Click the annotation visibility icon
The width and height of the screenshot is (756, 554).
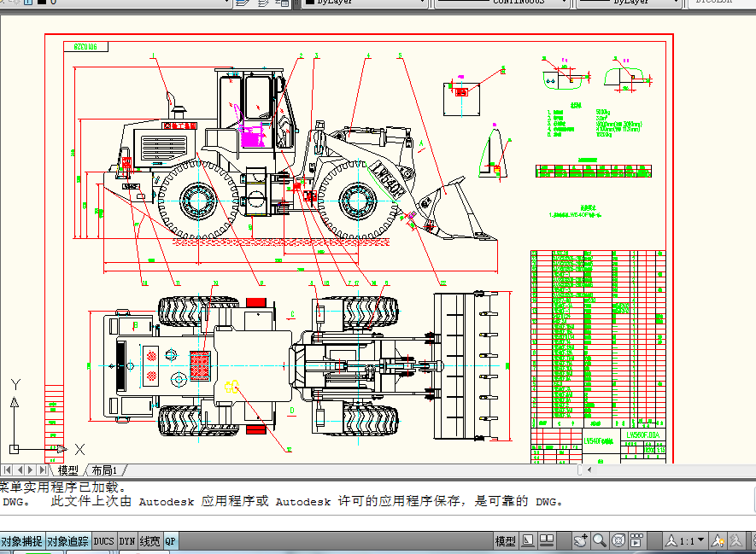[716, 540]
